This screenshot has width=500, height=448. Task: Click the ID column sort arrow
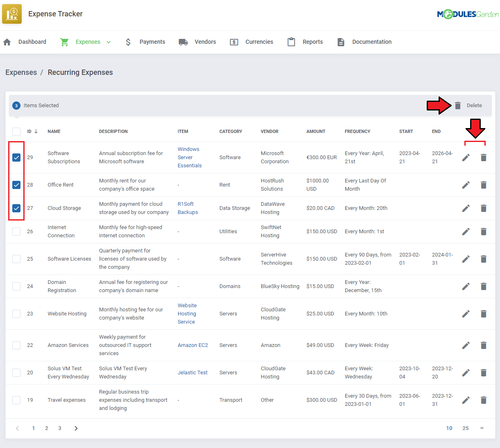tap(36, 131)
